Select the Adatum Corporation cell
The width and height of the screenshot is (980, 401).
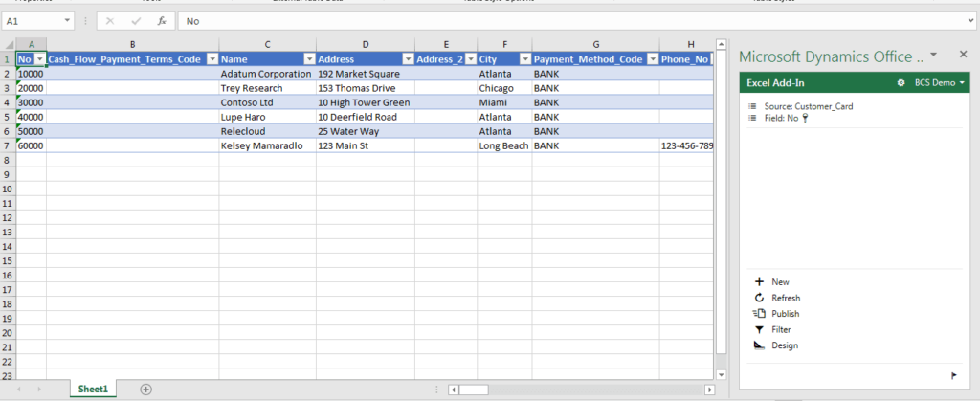coord(266,74)
